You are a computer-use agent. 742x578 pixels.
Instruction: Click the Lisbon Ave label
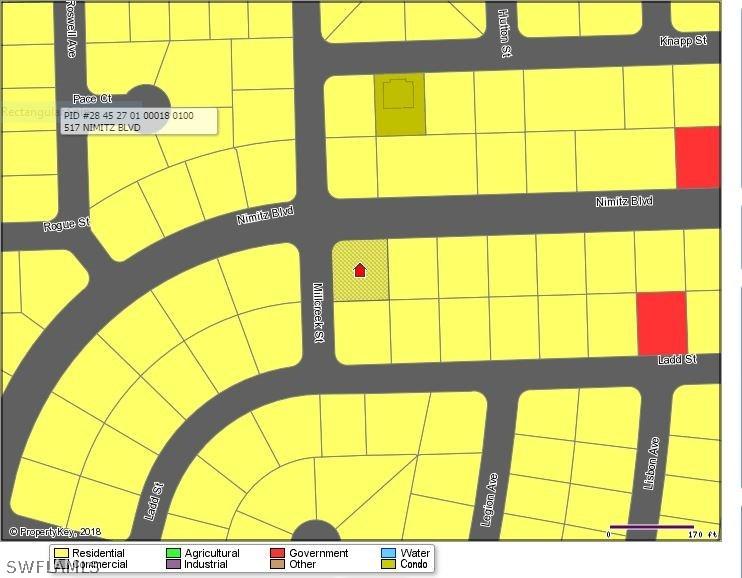pos(652,463)
